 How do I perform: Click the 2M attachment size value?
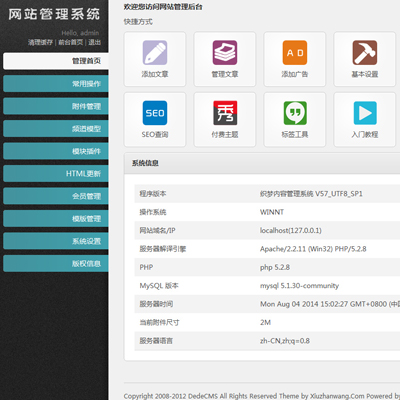(x=265, y=322)
